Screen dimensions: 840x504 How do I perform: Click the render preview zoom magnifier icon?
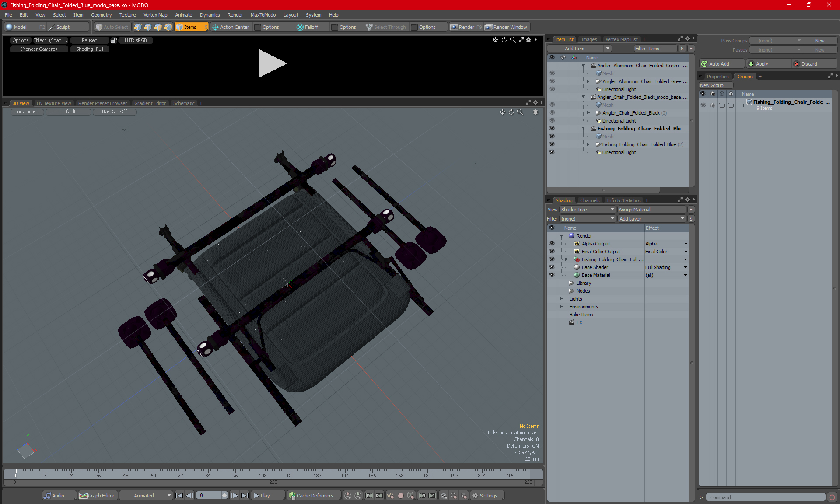pyautogui.click(x=513, y=40)
